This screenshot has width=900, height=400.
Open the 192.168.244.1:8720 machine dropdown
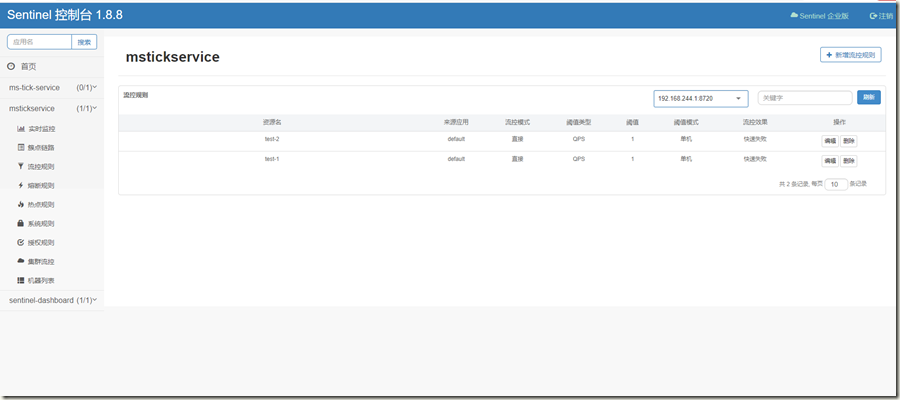700,99
